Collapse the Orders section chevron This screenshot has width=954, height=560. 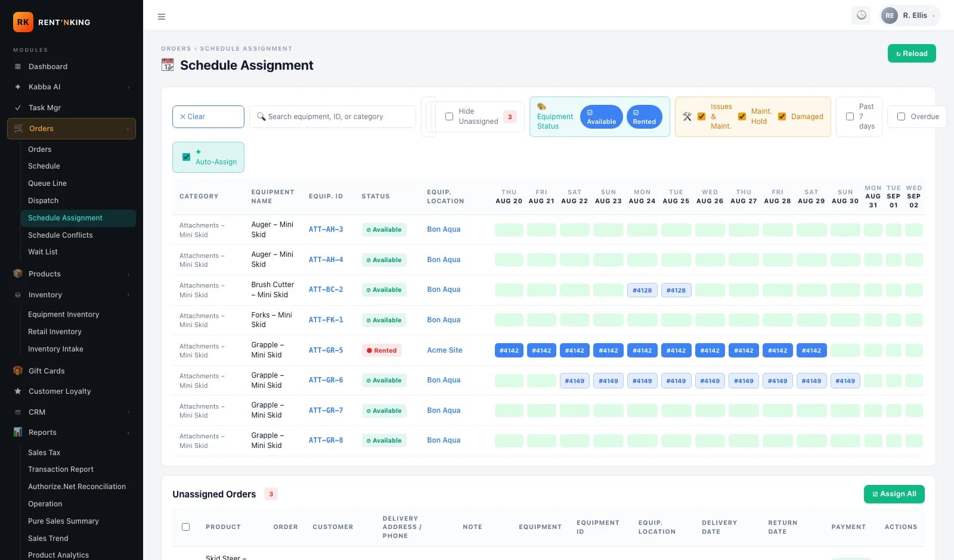(x=128, y=129)
